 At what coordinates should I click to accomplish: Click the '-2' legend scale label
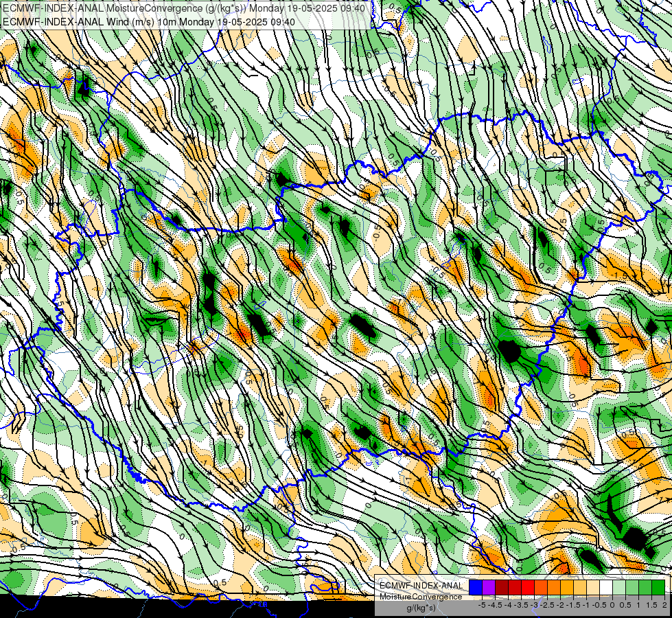(x=560, y=605)
